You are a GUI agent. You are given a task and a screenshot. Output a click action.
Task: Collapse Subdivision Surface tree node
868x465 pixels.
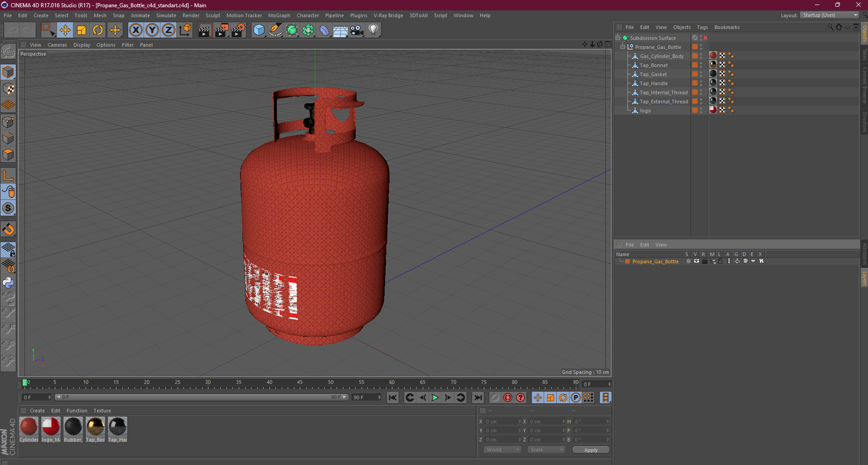(618, 38)
